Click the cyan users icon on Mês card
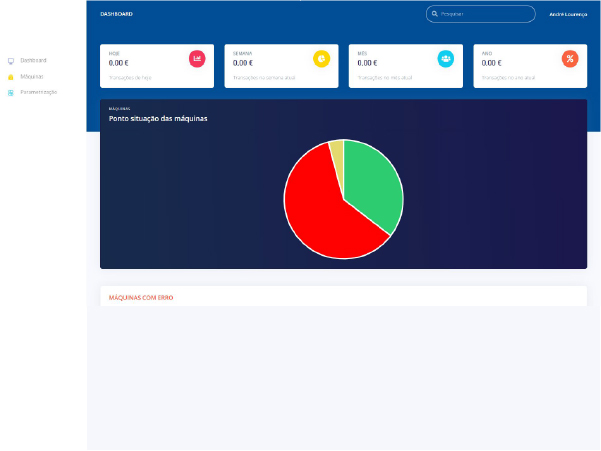 click(445, 58)
